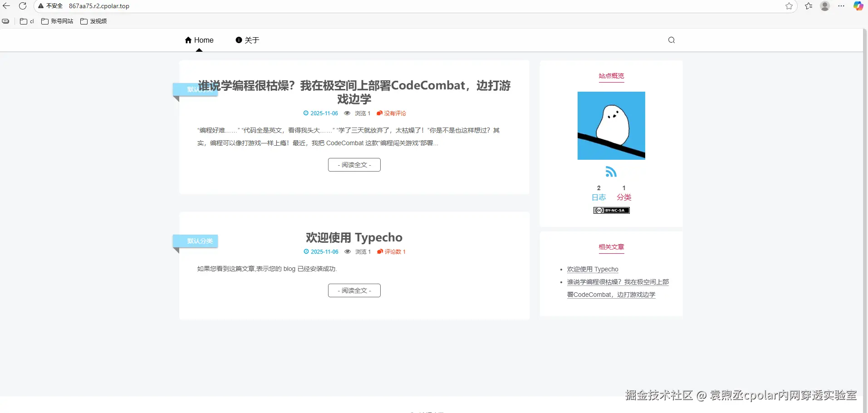Viewport: 868px width, 413px height.
Task: Open the CC BY-NC-SA license badge
Action: (x=611, y=210)
